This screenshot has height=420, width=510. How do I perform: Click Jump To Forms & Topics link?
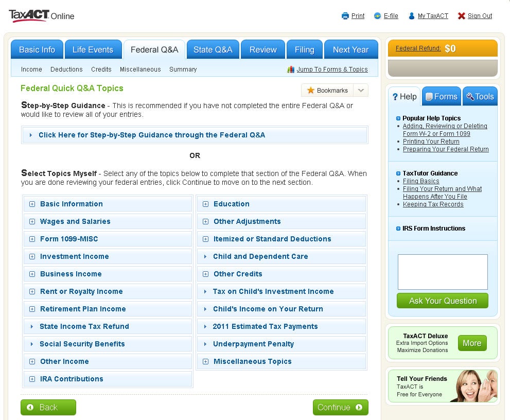pyautogui.click(x=332, y=69)
